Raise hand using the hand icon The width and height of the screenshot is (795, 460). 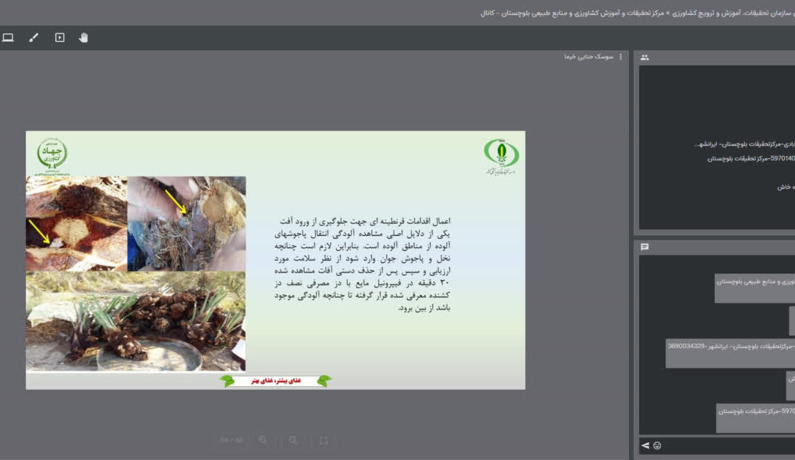[84, 38]
